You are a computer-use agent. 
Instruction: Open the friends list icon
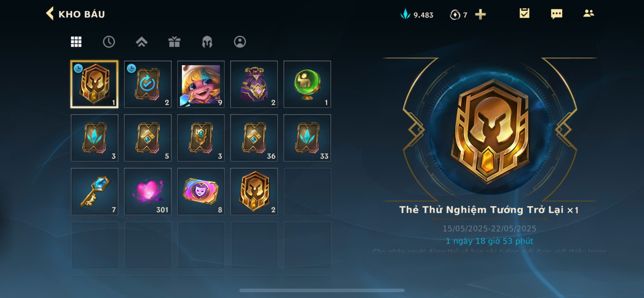click(x=588, y=13)
